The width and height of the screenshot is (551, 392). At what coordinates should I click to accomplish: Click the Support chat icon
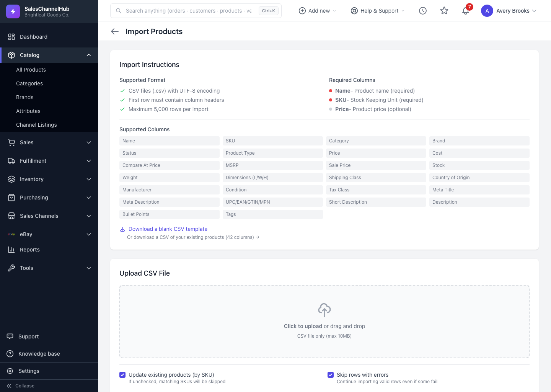(10, 336)
